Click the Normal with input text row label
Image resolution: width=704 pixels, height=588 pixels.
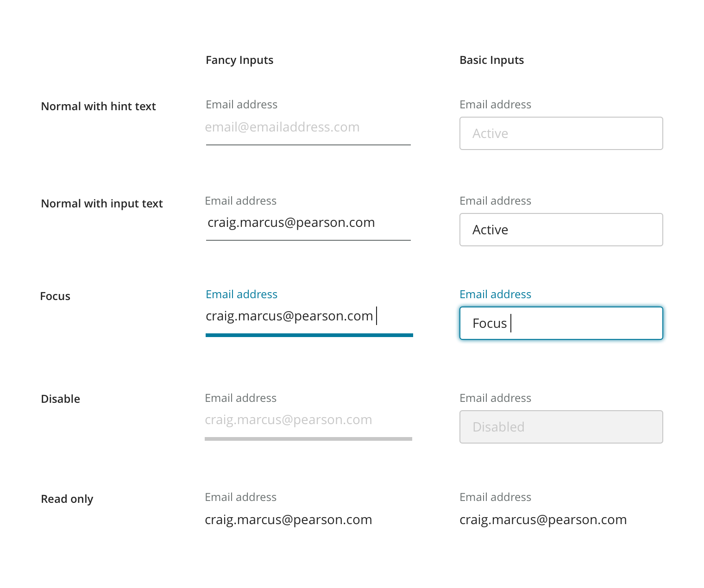pos(102,204)
